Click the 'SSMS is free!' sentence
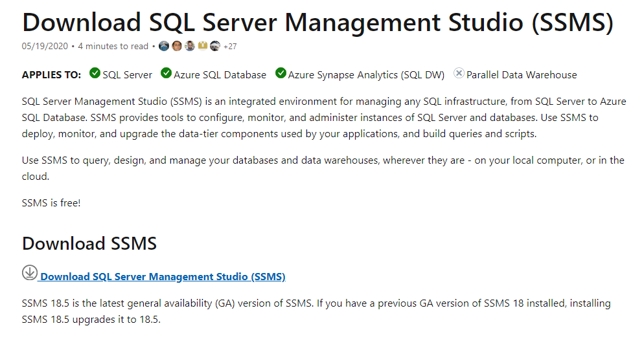This screenshot has height=339, width=644. [x=51, y=203]
